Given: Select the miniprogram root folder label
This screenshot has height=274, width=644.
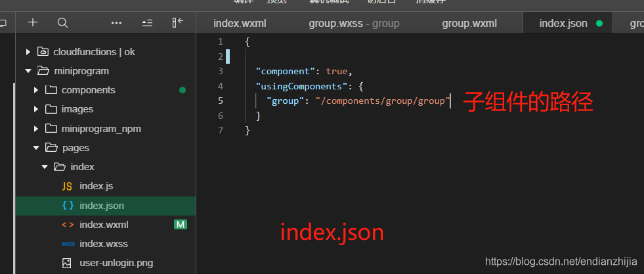Looking at the screenshot, I should (x=82, y=71).
